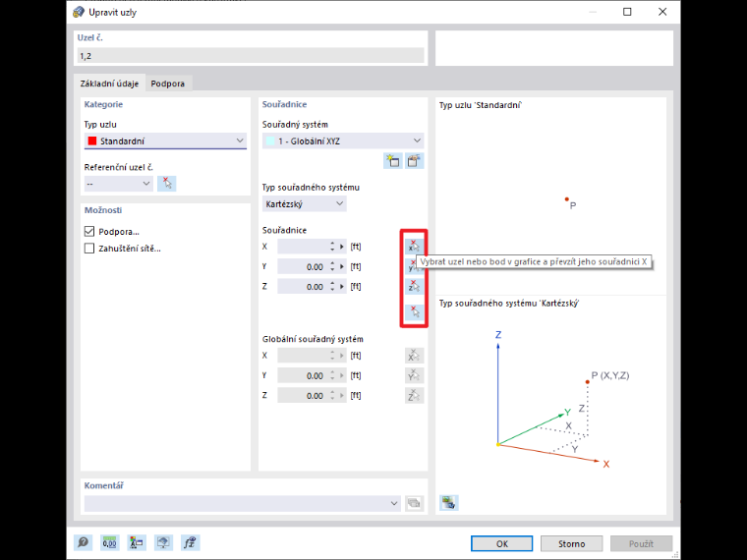This screenshot has width=747, height=560.
Task: Confirm with the OK button
Action: pos(501,543)
